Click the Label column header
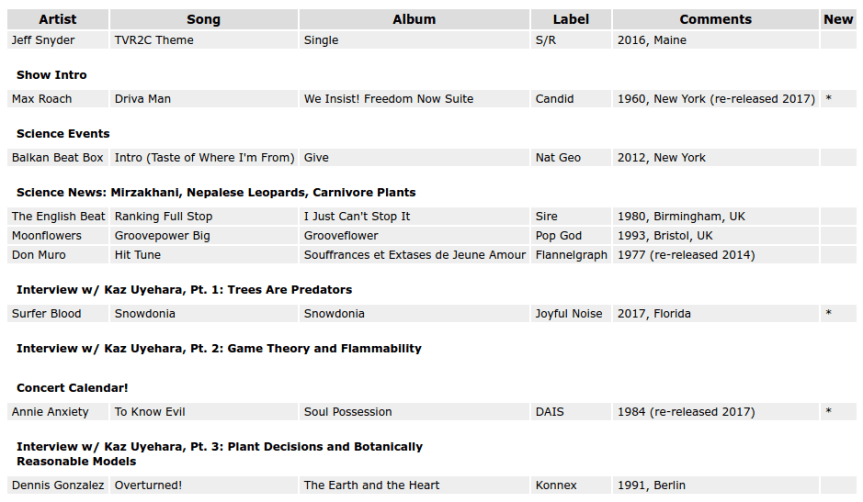This screenshot has width=863, height=502. (x=571, y=19)
